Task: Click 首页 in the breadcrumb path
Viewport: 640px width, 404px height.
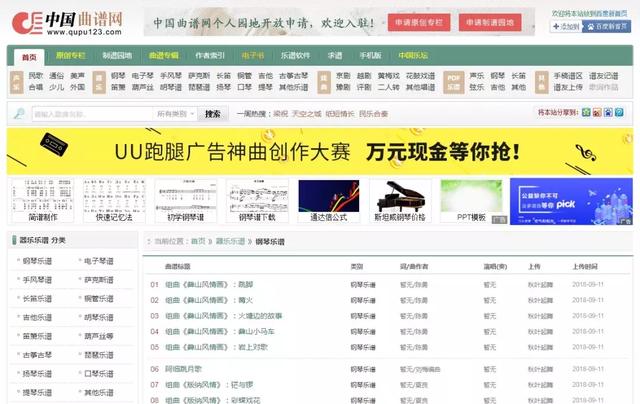Action: 198,242
